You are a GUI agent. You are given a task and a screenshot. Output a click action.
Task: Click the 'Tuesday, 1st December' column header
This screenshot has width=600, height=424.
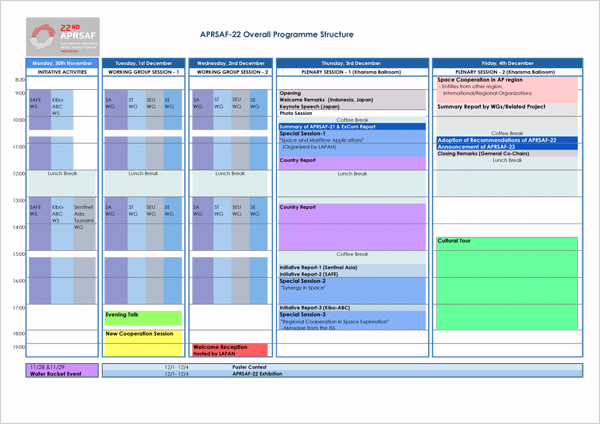click(143, 63)
